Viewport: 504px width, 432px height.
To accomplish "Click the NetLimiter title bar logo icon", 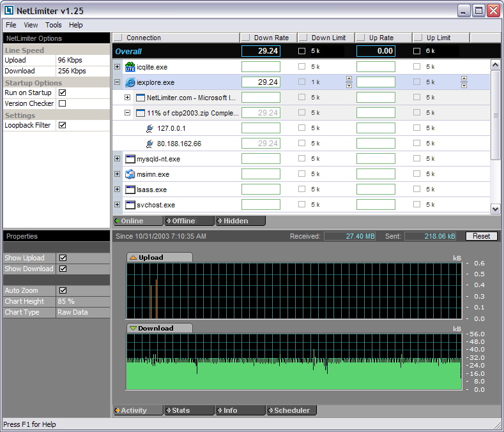I will pos(9,10).
